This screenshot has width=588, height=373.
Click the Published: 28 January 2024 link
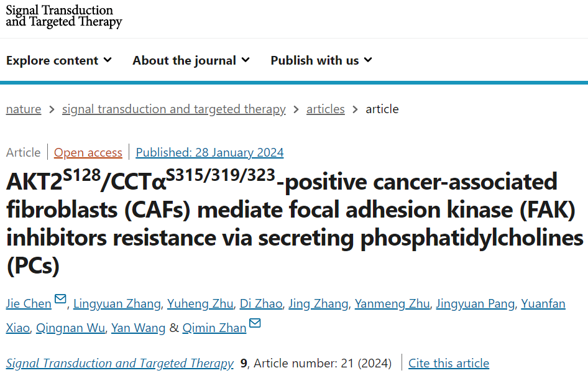tap(209, 152)
